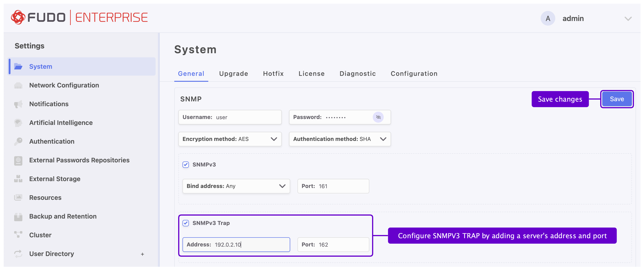Click the External Storage boxes icon

[18, 179]
